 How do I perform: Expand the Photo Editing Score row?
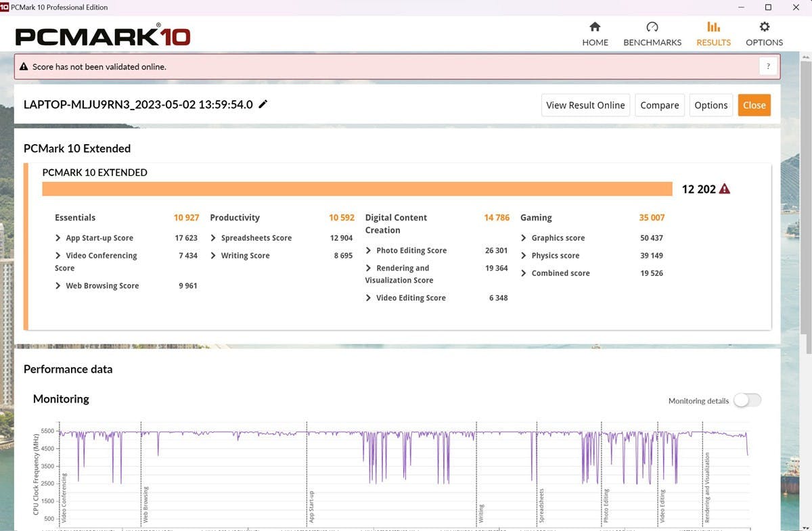click(x=369, y=250)
